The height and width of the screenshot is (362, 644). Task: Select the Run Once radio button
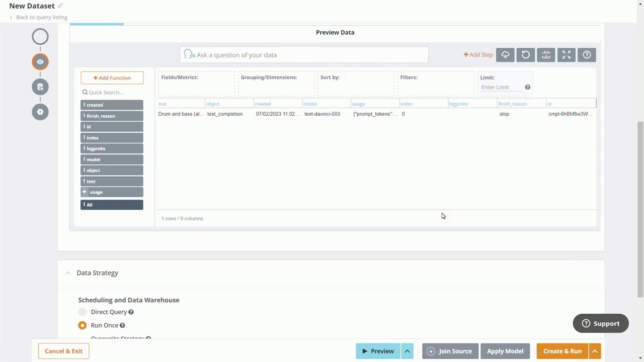coord(83,325)
